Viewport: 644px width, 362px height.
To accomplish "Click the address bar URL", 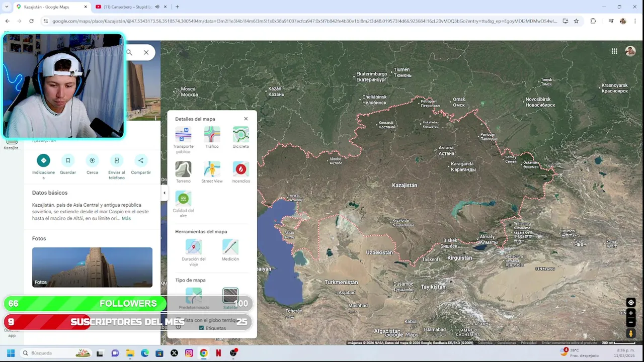I will (x=304, y=21).
